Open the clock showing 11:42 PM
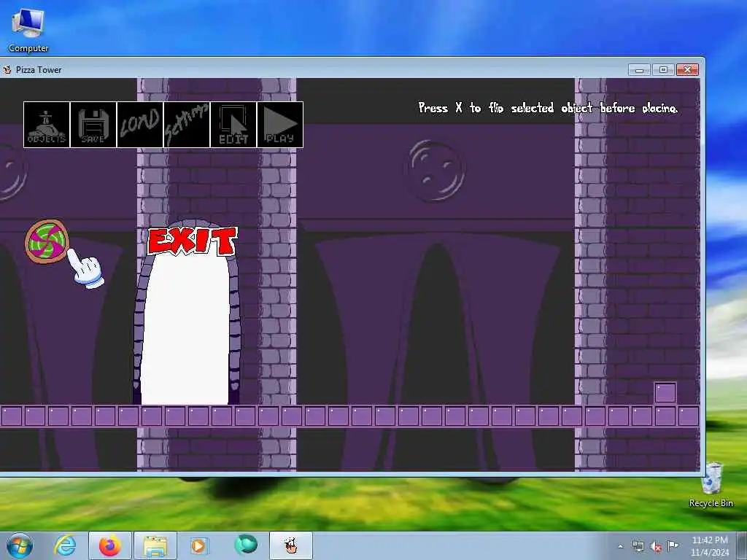This screenshot has height=560, width=747. tap(710, 546)
